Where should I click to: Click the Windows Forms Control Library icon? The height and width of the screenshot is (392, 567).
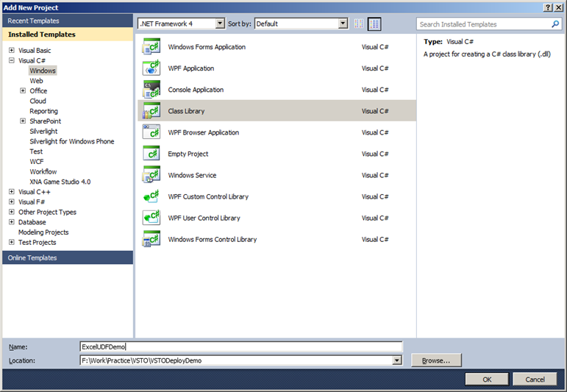[151, 239]
